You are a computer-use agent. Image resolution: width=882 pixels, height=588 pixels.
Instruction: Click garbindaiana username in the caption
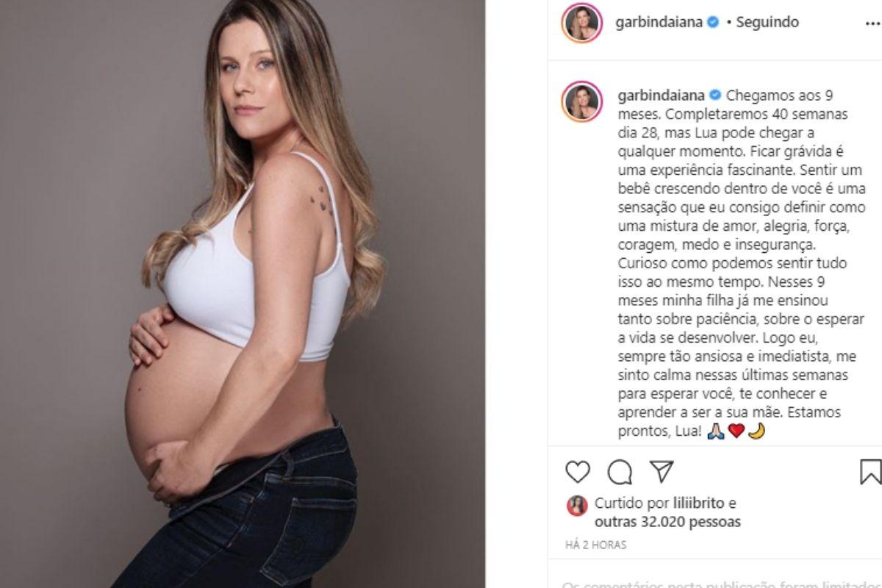pyautogui.click(x=659, y=96)
